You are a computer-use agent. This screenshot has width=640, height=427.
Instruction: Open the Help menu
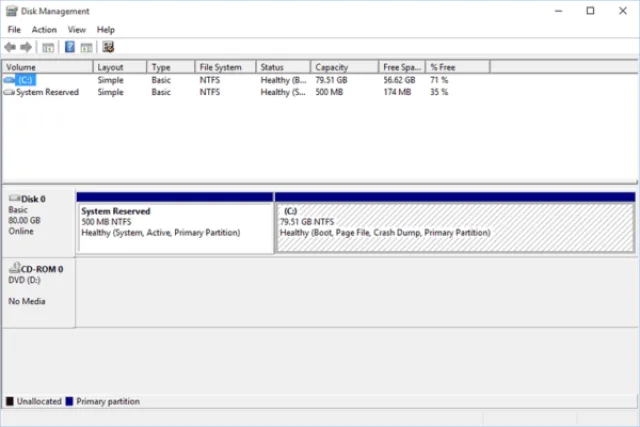(106, 30)
